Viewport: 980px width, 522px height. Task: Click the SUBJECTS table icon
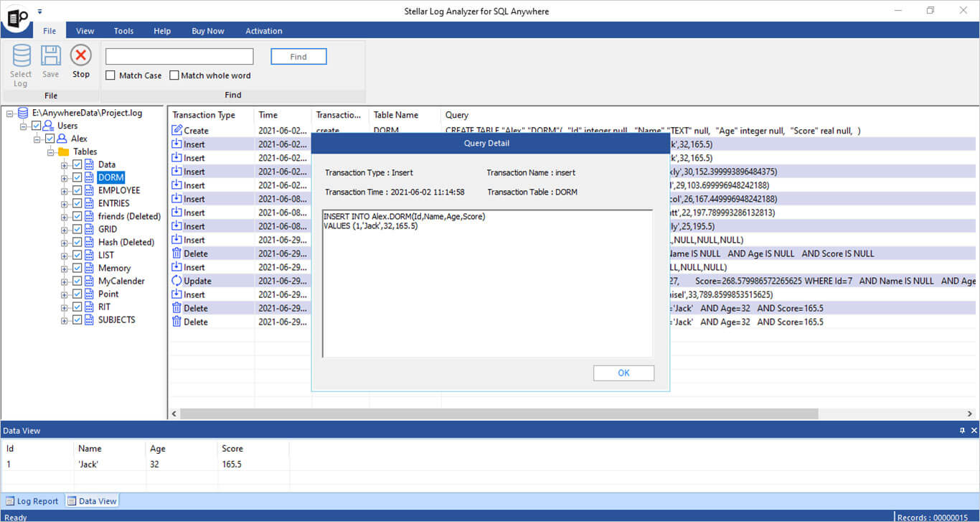click(90, 320)
